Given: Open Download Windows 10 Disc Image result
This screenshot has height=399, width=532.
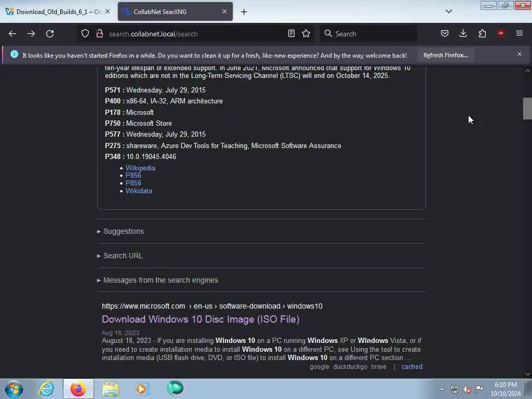Looking at the screenshot, I should point(201,320).
